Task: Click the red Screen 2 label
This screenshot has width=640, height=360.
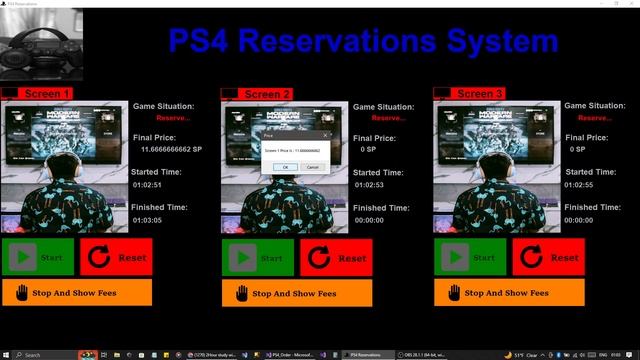Action: click(257, 94)
